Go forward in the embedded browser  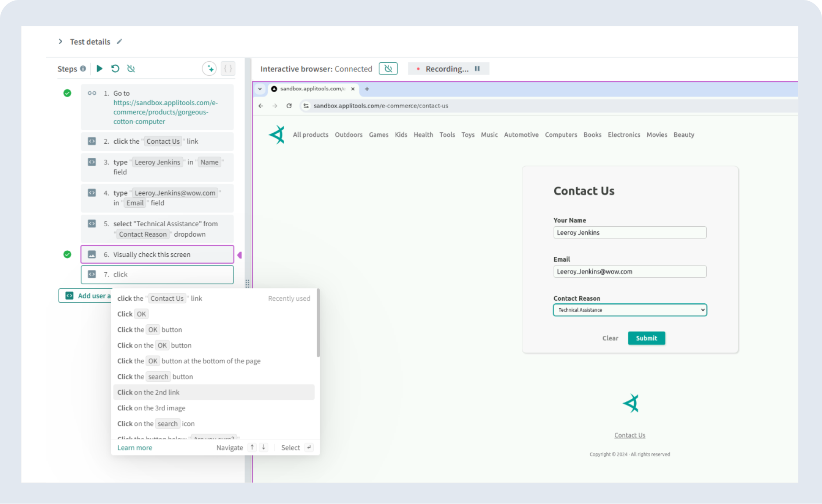coord(275,106)
